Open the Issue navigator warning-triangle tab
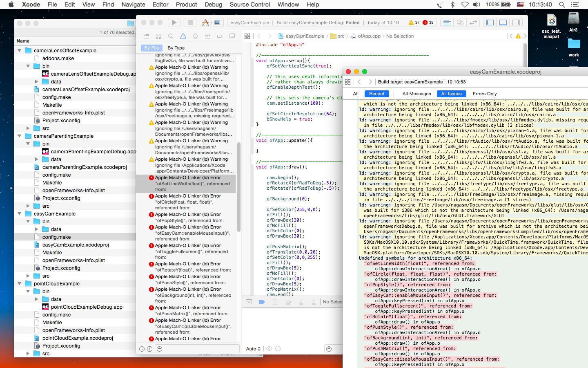This screenshot has height=368, width=588. pyautogui.click(x=183, y=36)
